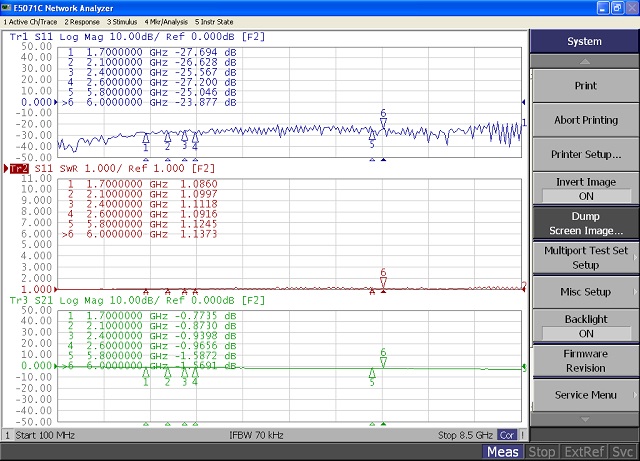The width and height of the screenshot is (640, 461).
Task: Click marker 5 triangle on Tr3 trace
Action: tap(372, 372)
